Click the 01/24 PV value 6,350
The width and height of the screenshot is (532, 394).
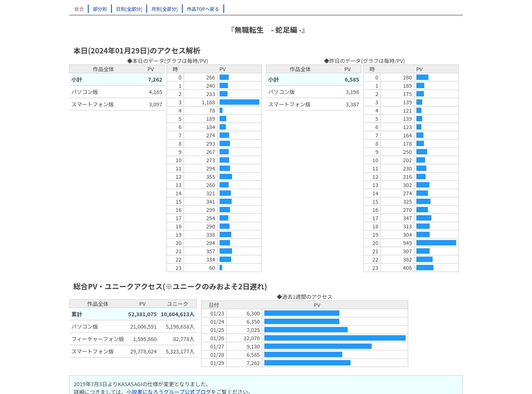tap(253, 322)
